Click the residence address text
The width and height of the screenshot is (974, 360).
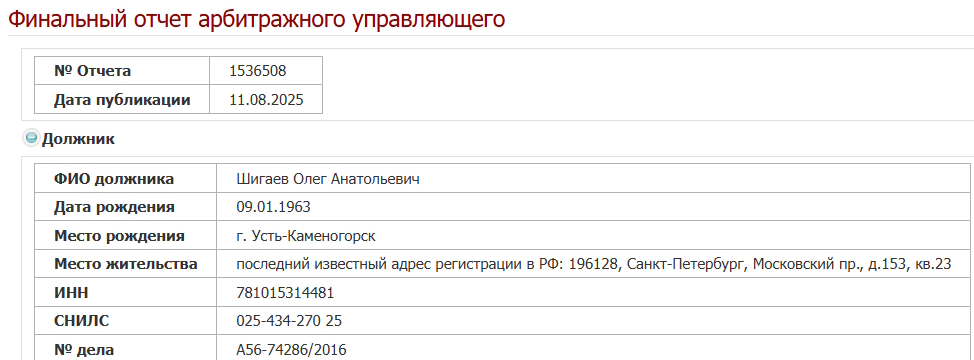pos(594,264)
